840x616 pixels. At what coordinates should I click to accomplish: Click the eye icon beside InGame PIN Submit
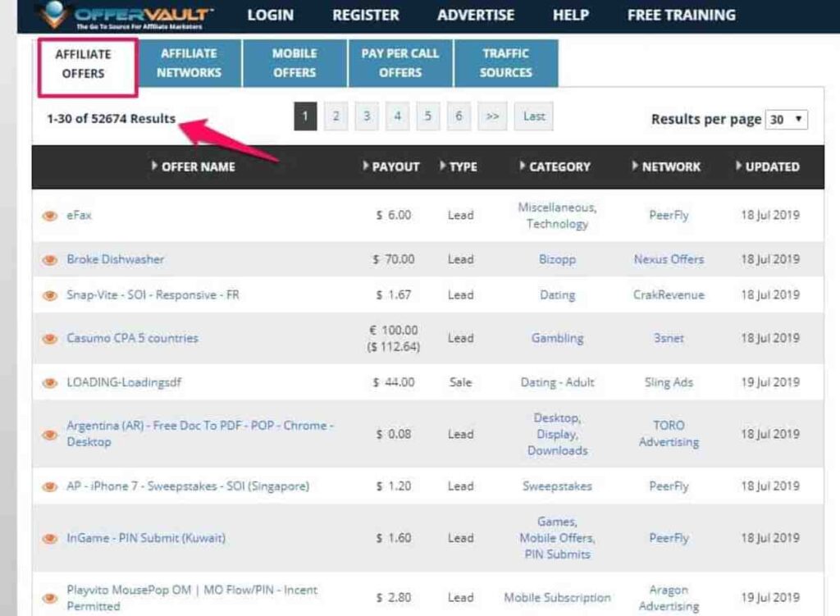pyautogui.click(x=50, y=538)
